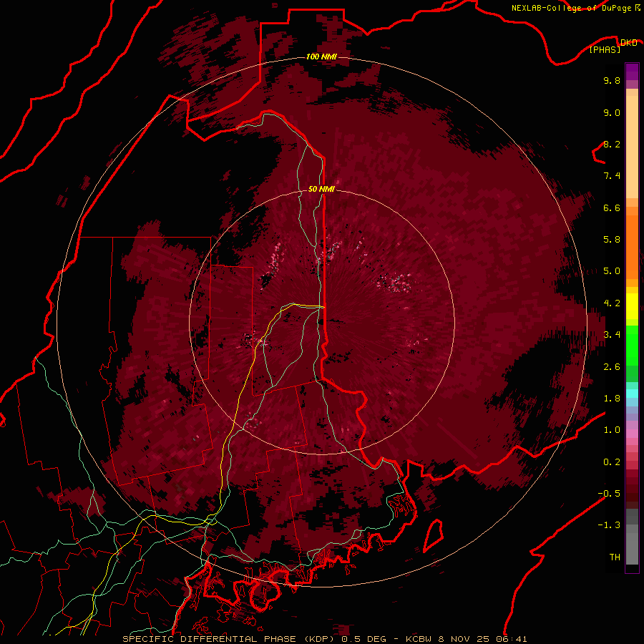Image resolution: width=644 pixels, height=644 pixels.
Task: Click the 1.0 scale value
Action: click(612, 430)
